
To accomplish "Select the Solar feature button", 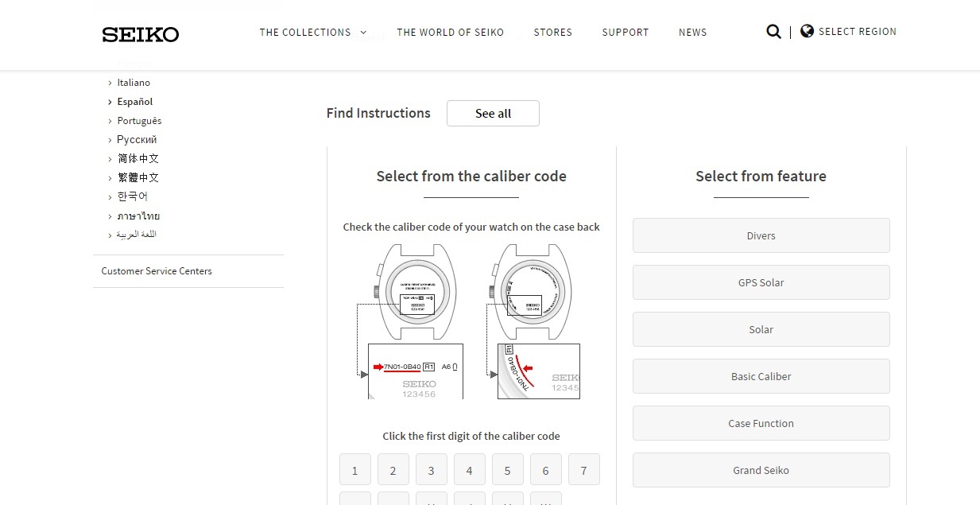I will (761, 329).
